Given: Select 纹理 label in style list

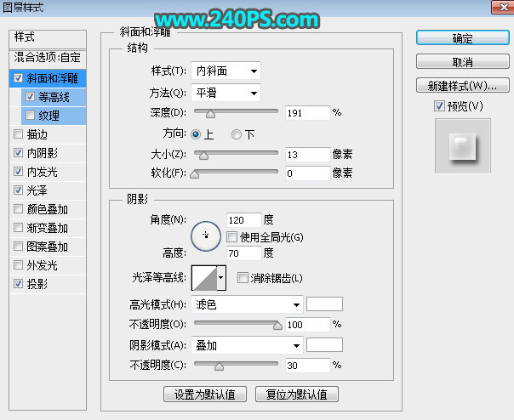Looking at the screenshot, I should (49, 116).
